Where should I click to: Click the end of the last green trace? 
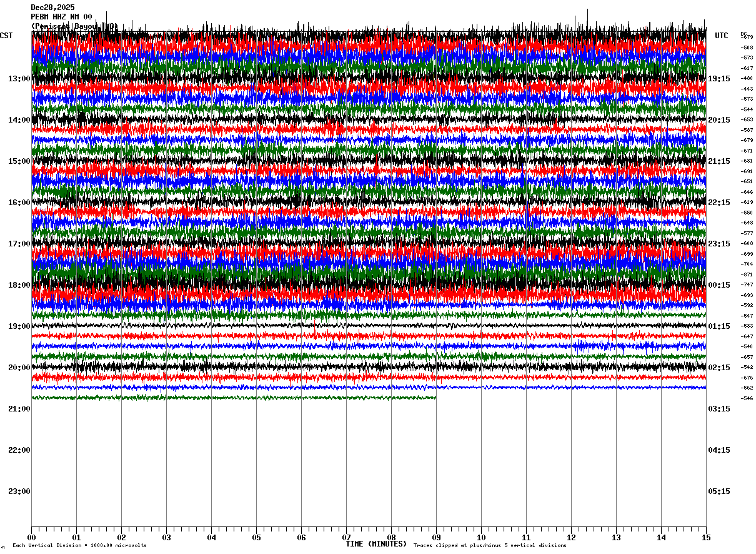tap(435, 397)
